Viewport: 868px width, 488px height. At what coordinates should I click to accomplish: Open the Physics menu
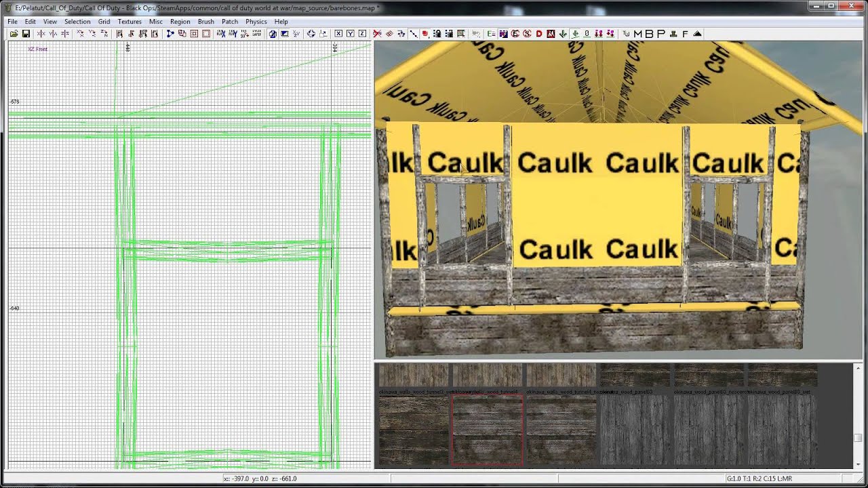tap(256, 22)
